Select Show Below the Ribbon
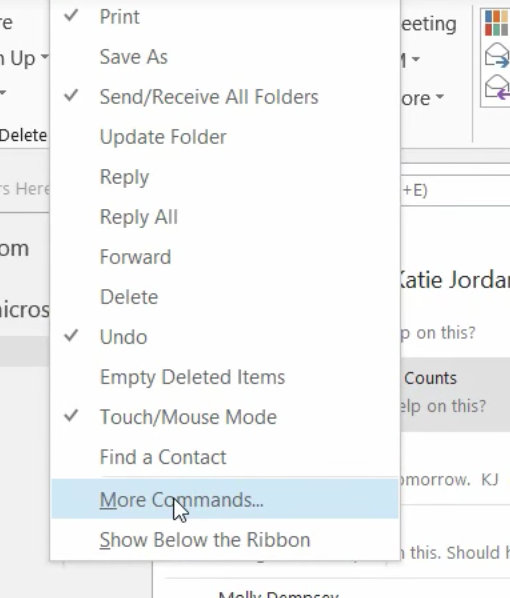Viewport: 510px width, 598px height. pos(225,540)
